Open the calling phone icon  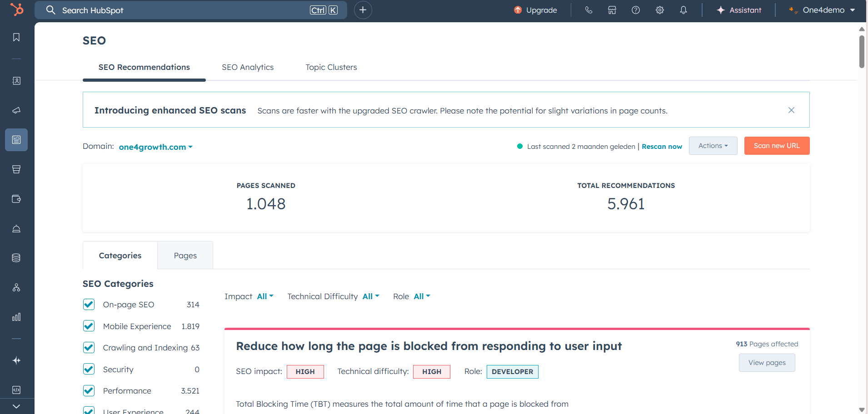tap(589, 10)
